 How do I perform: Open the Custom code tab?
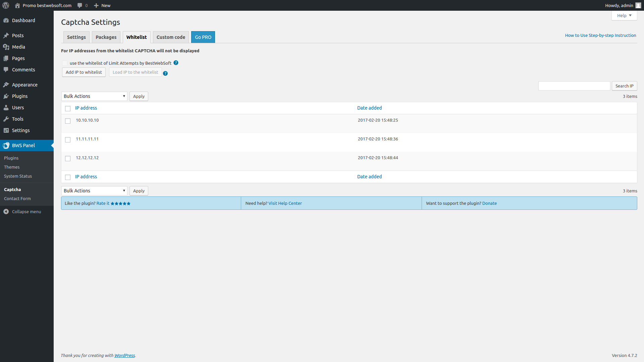pyautogui.click(x=171, y=37)
